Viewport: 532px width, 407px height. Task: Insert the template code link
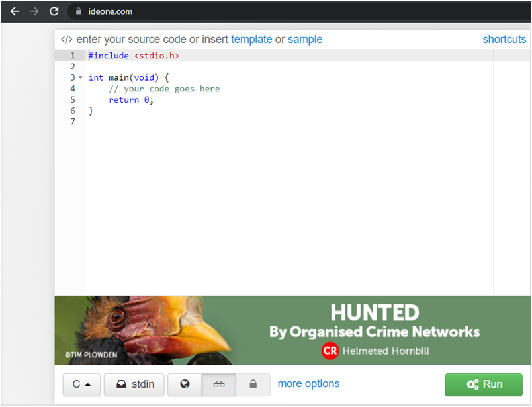pos(251,40)
